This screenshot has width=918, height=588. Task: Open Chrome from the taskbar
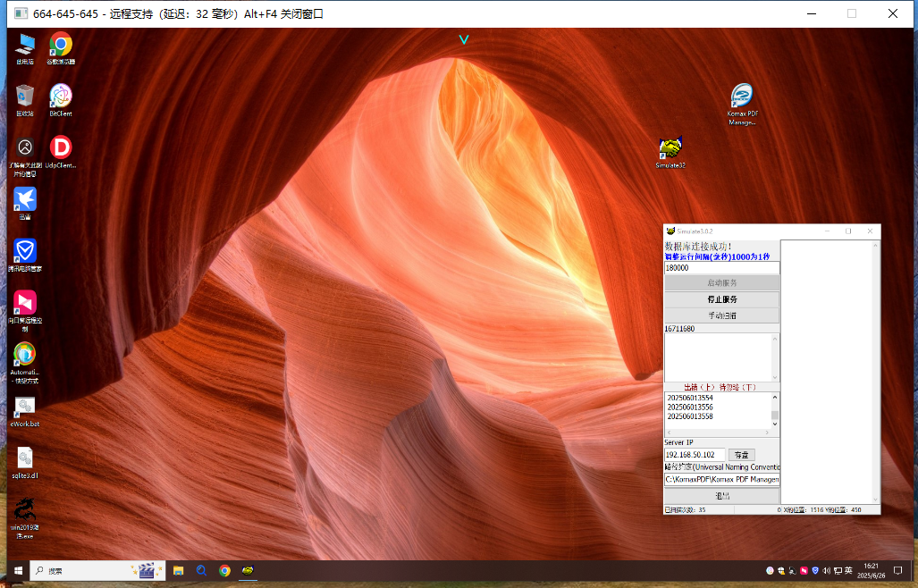225,570
